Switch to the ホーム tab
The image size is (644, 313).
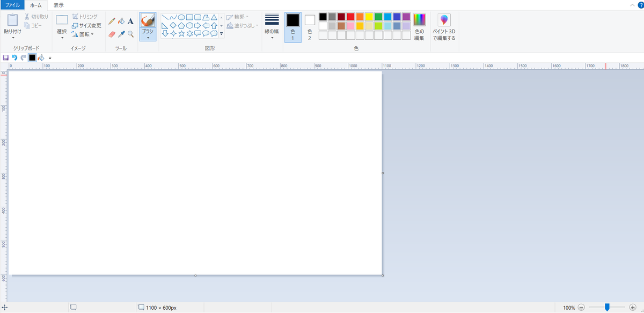[x=36, y=5]
